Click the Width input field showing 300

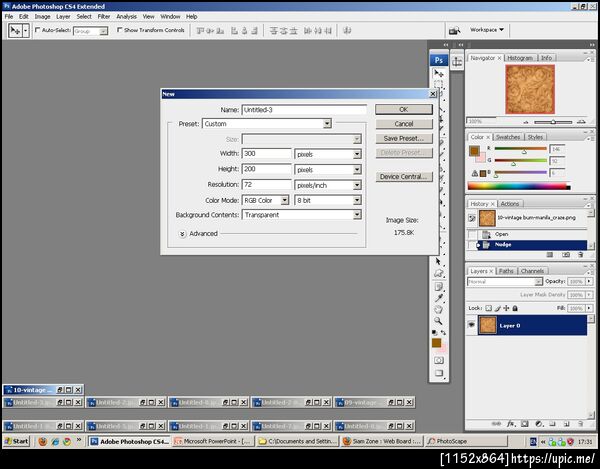[x=266, y=153]
